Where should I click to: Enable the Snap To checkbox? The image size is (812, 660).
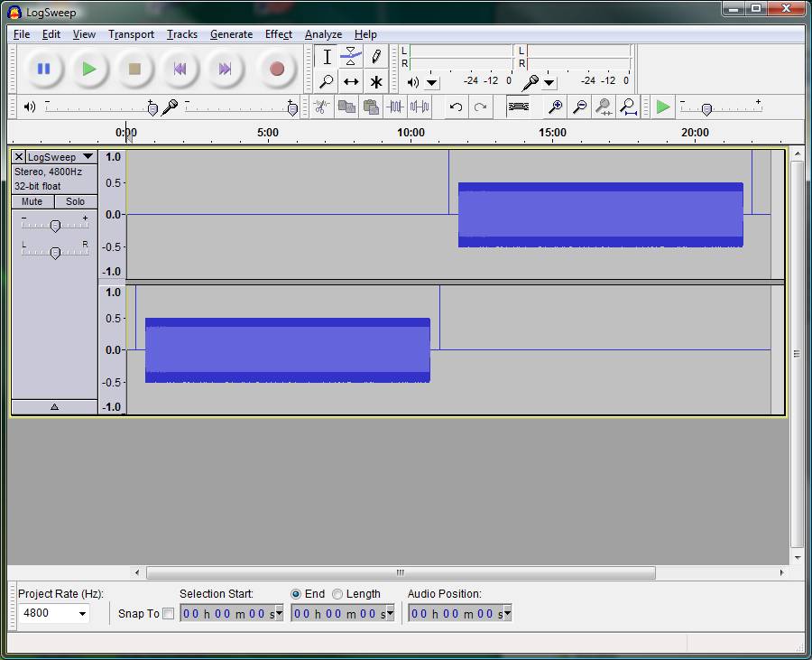coord(168,614)
